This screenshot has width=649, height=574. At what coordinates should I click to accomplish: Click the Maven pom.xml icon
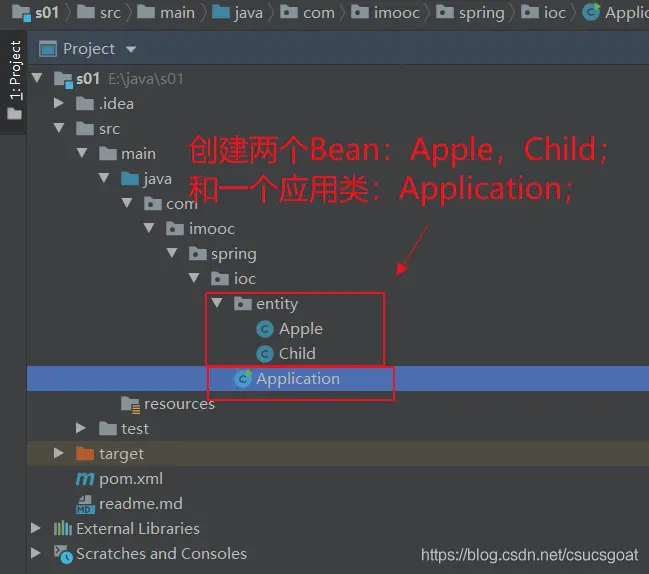(x=85, y=479)
